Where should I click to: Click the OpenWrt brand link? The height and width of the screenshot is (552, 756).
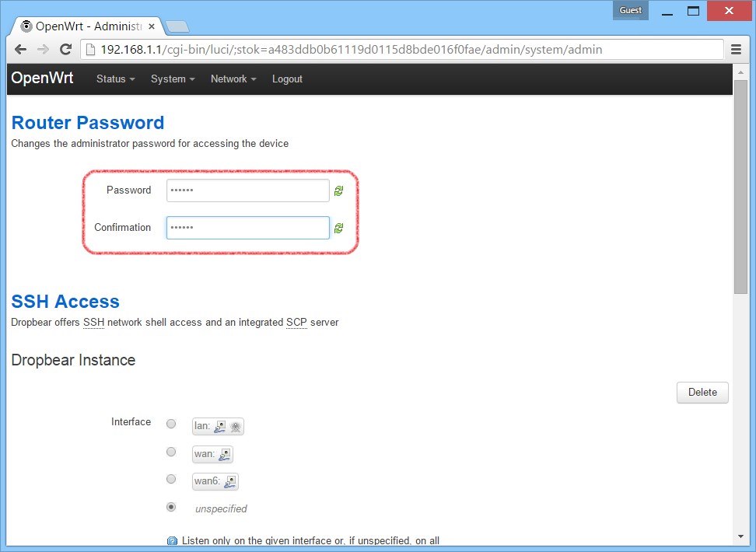click(43, 78)
